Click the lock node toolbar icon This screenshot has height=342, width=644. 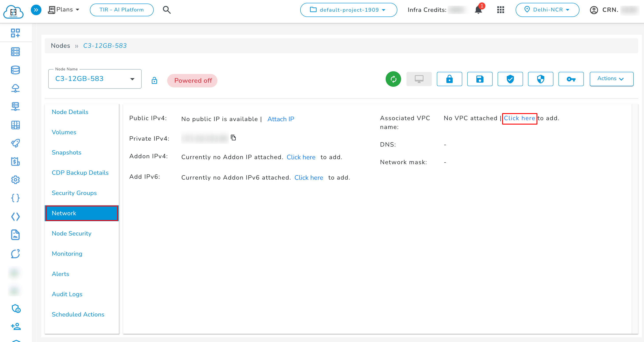[449, 79]
